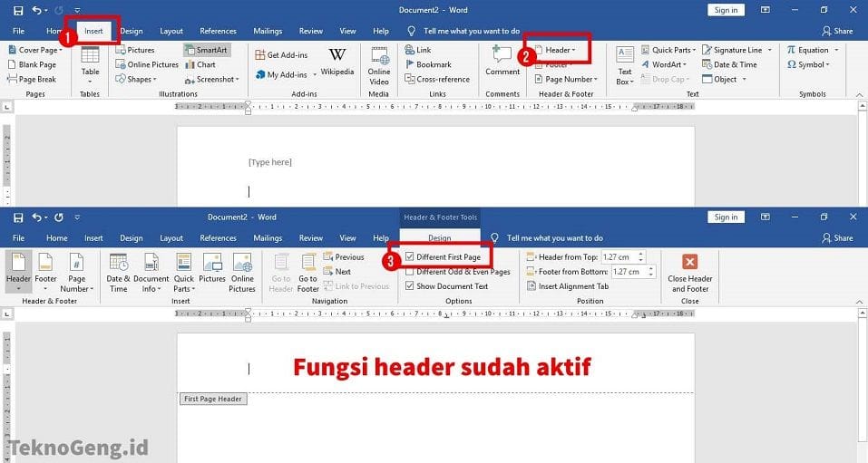
Task: Insert a Bookmark
Action: pos(428,64)
